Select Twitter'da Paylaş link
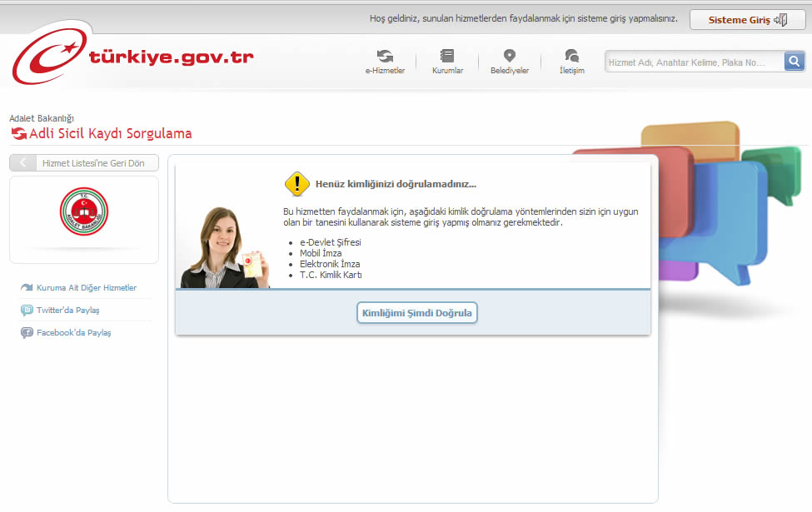The width and height of the screenshot is (812, 512). [x=68, y=311]
